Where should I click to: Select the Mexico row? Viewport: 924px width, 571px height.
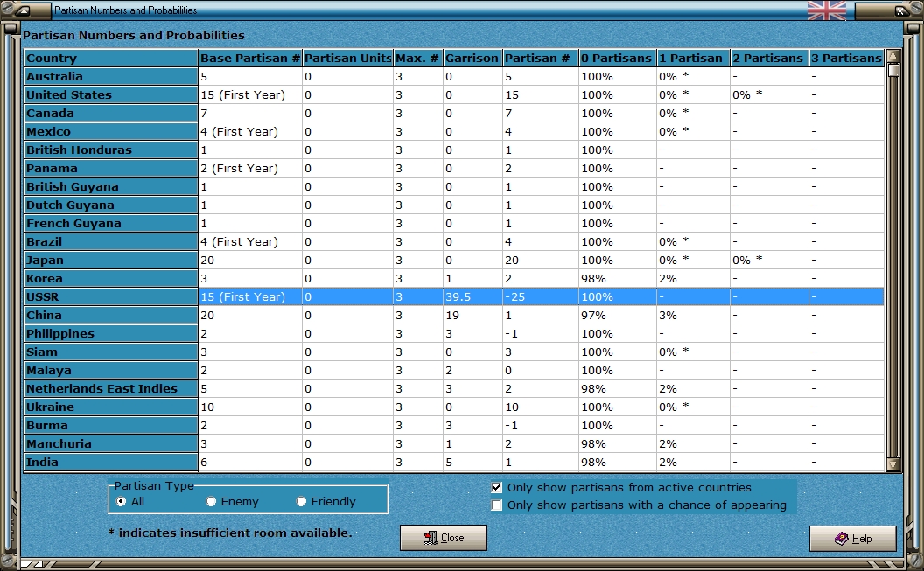click(454, 131)
